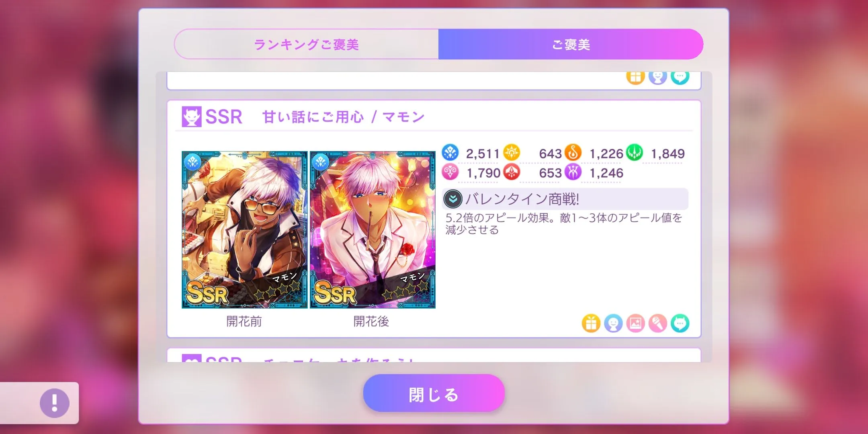This screenshot has width=868, height=434.
Task: Click the card title 甘い話にご用心 / マモン
Action: point(344,117)
